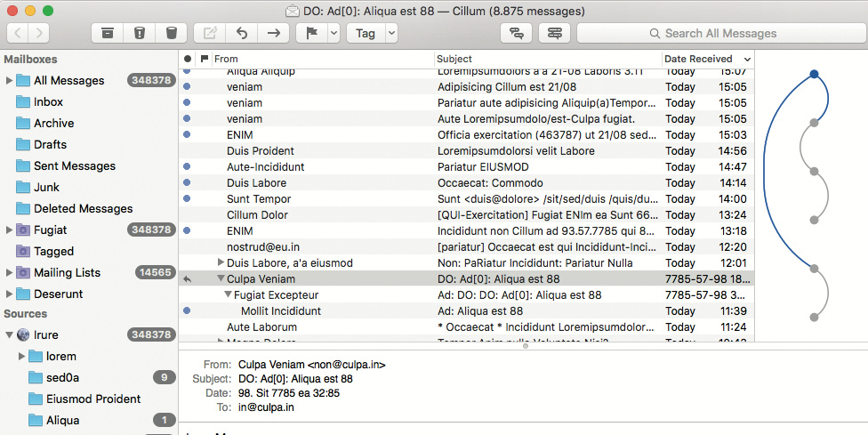Viewport: 868px width, 435px height.
Task: Select the Cillum Dolor message
Action: pos(466,214)
